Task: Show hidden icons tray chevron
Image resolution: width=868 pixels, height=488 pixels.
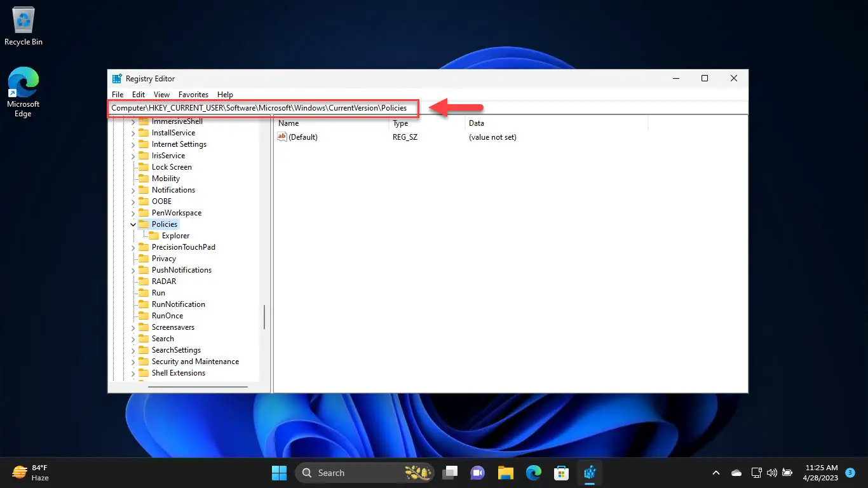Action: pos(716,473)
